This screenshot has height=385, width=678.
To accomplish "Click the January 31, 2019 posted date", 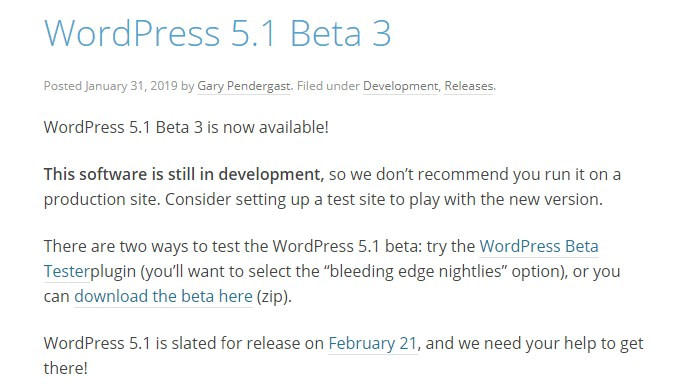I will tap(131, 86).
